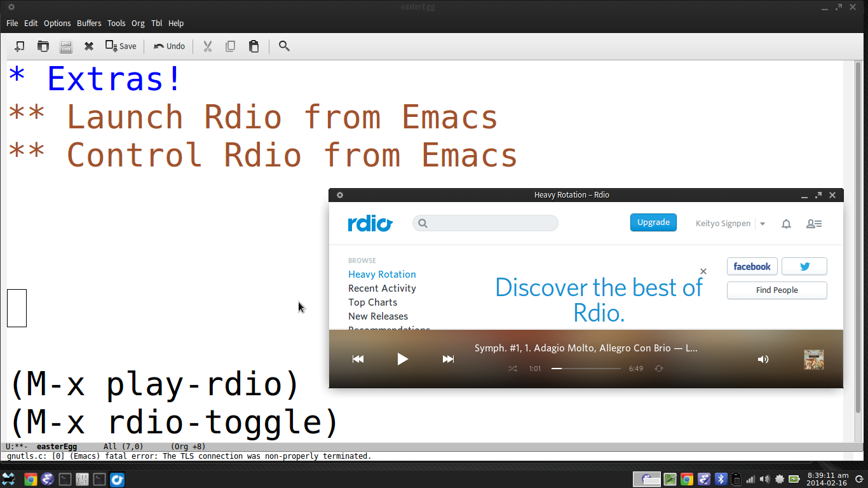Launch Chrome from taskbar launcher
Screen dimensions: 868x488
coord(30,479)
